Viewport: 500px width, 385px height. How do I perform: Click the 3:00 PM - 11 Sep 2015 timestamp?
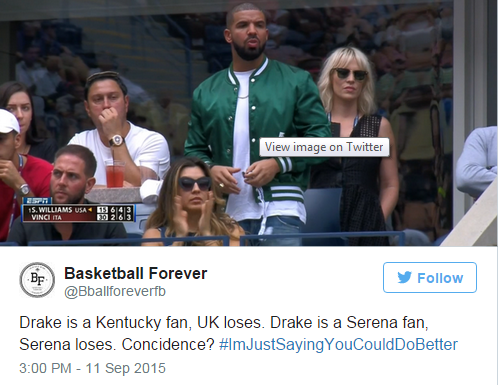click(92, 368)
